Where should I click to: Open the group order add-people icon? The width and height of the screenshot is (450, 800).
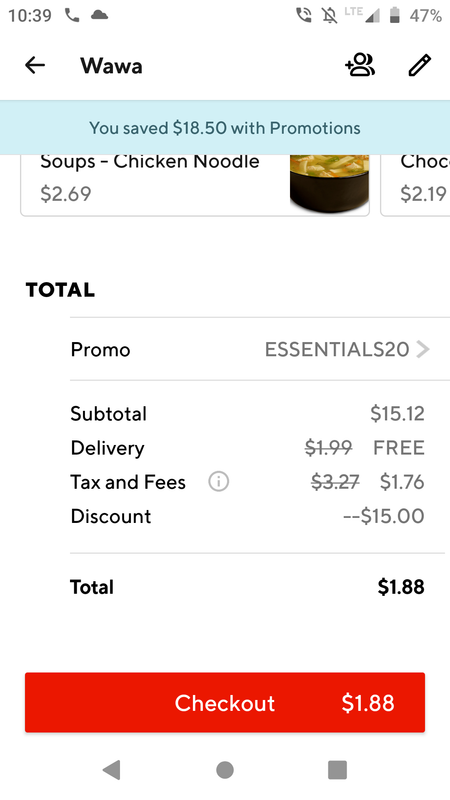click(x=360, y=65)
